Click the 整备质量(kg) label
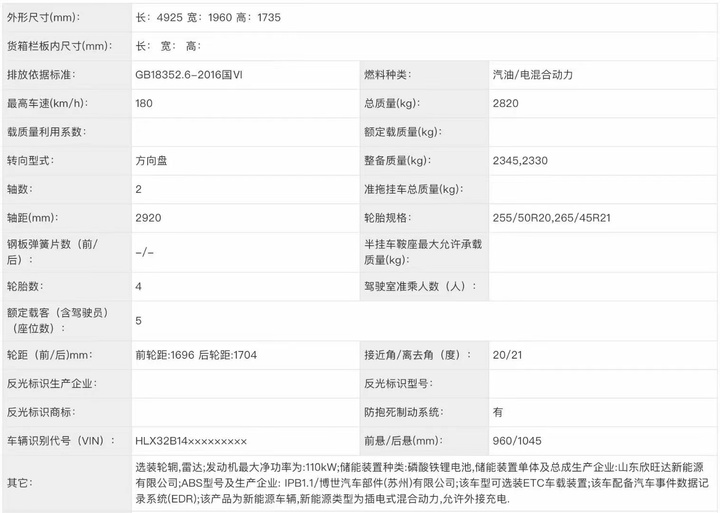Viewport: 720px width, 513px height. (x=398, y=161)
